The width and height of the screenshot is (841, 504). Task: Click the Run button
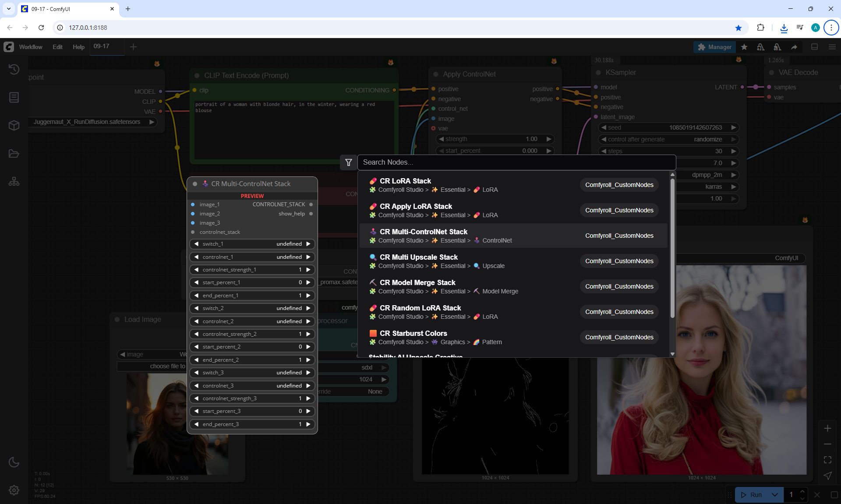click(x=752, y=495)
